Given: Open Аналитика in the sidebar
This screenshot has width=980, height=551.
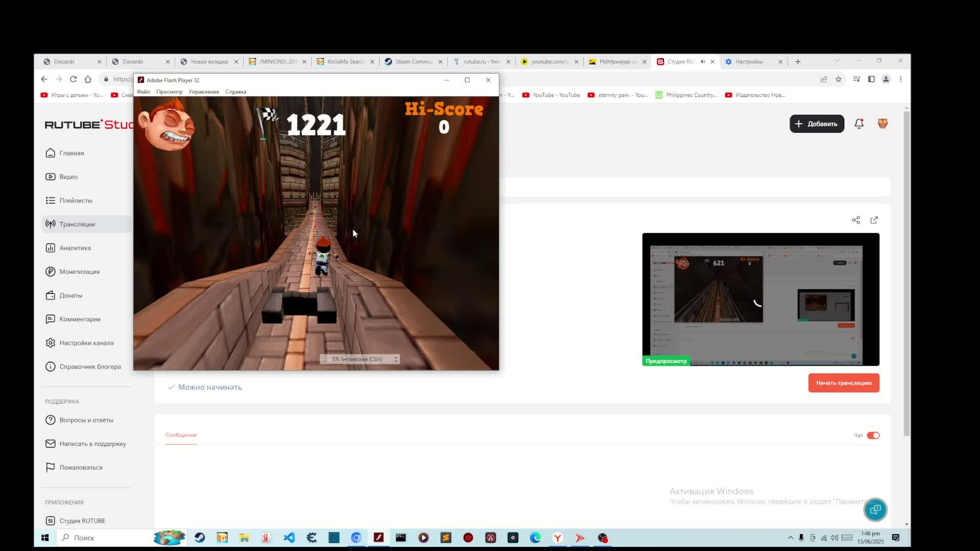Looking at the screenshot, I should (75, 248).
